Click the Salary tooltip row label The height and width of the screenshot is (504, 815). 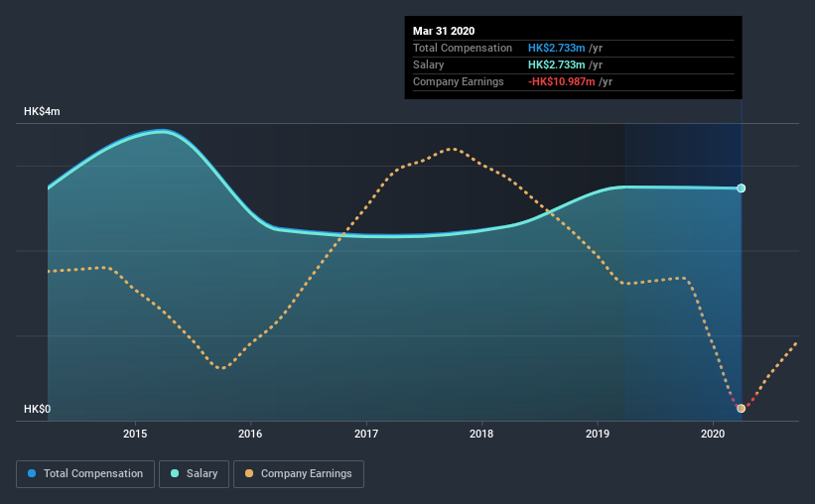[x=428, y=64]
